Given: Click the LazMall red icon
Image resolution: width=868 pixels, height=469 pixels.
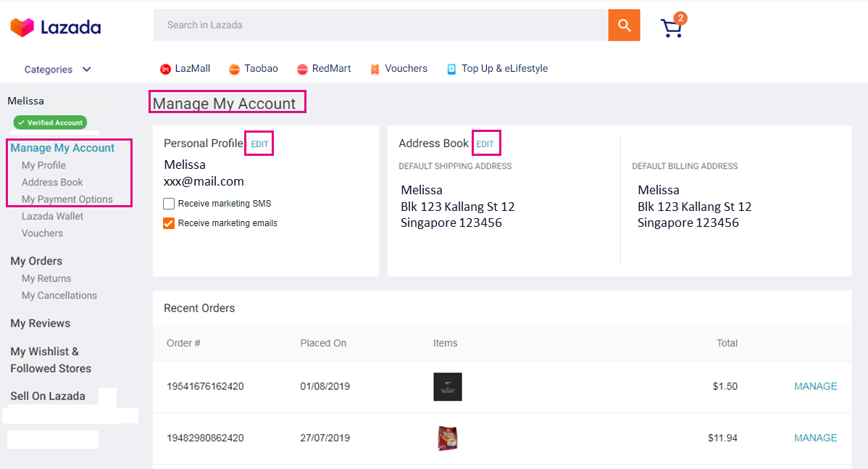Looking at the screenshot, I should tap(165, 69).
